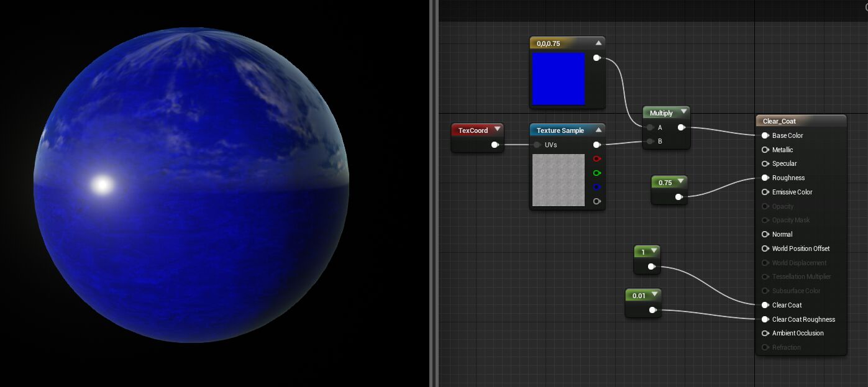
Task: Click the gray texture thumbnail in Texture Sample
Action: tap(559, 180)
